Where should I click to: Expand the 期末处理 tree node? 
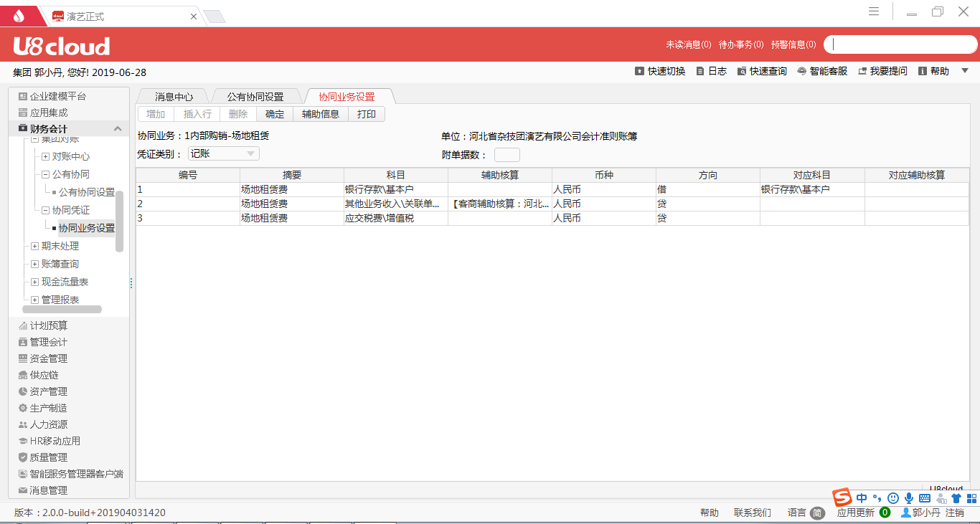(x=34, y=246)
